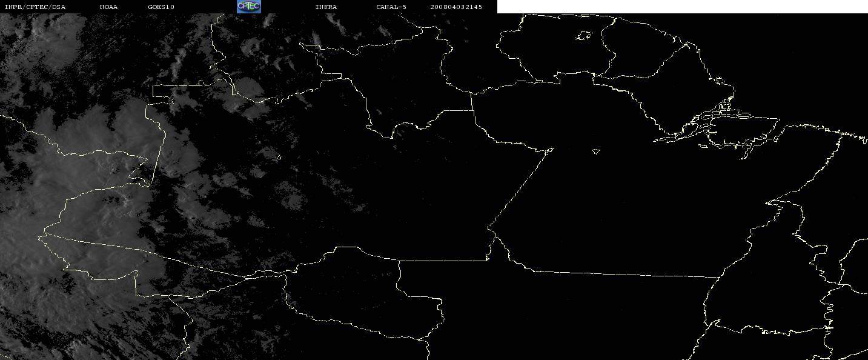Click the CPTEC logo in header
868x360 pixels.
tap(248, 7)
